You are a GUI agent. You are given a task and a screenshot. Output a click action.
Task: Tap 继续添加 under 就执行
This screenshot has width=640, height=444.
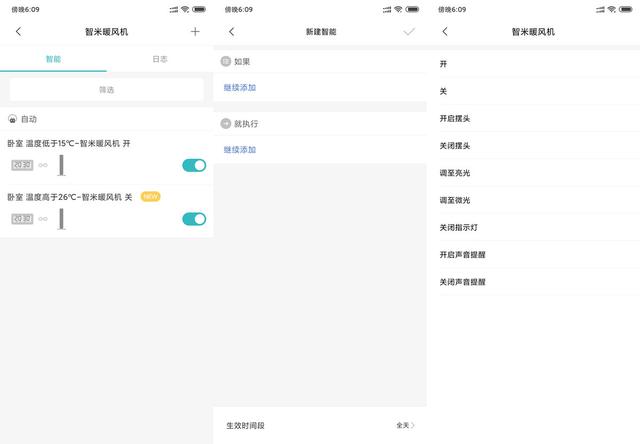[x=240, y=149]
